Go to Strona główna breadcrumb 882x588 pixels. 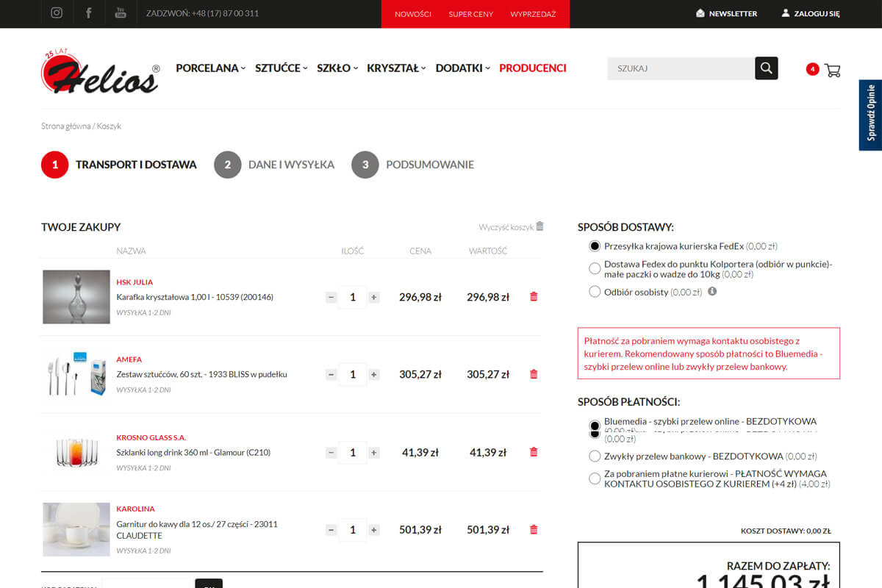pyautogui.click(x=66, y=126)
